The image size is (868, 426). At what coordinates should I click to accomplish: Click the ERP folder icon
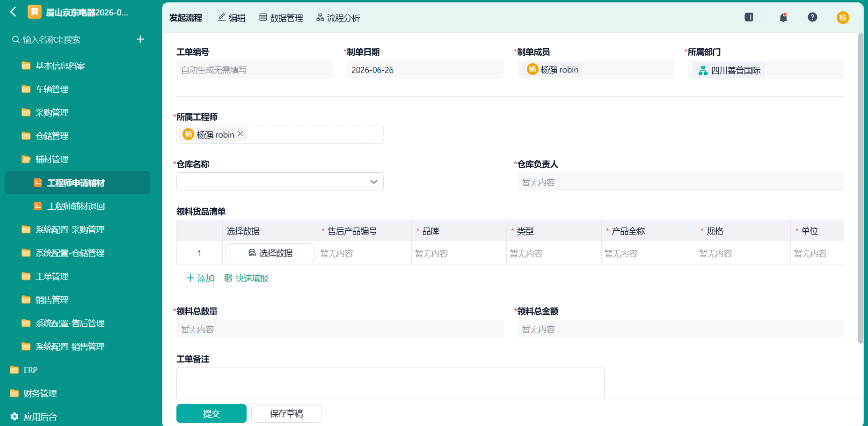(x=15, y=370)
